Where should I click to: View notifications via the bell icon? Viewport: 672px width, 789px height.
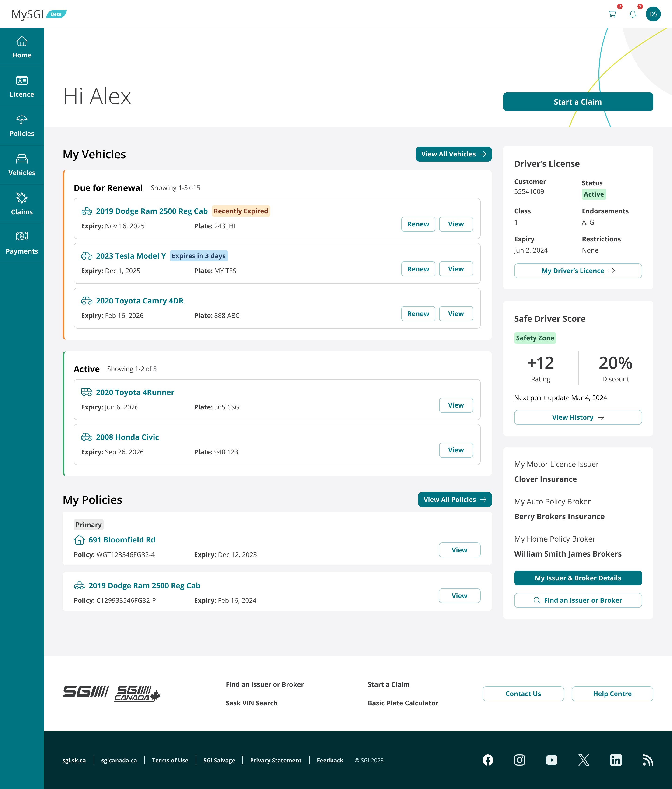click(632, 14)
